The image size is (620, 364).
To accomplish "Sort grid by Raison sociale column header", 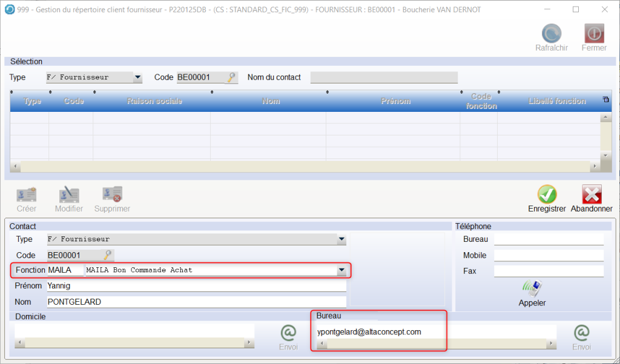I will point(154,101).
